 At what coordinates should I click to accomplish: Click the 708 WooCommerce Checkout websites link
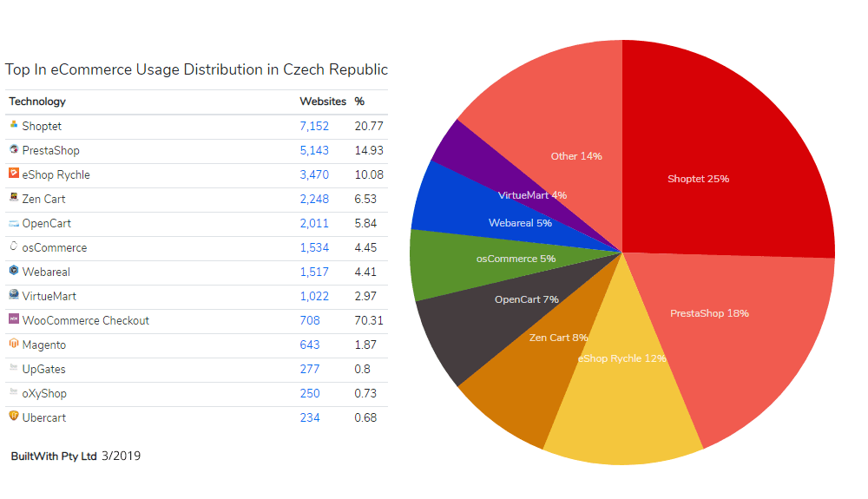pos(309,321)
